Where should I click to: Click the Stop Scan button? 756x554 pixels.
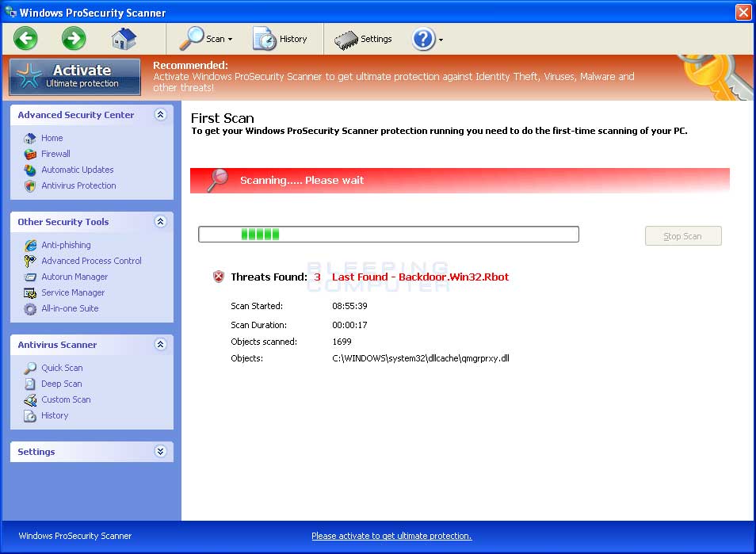[683, 236]
